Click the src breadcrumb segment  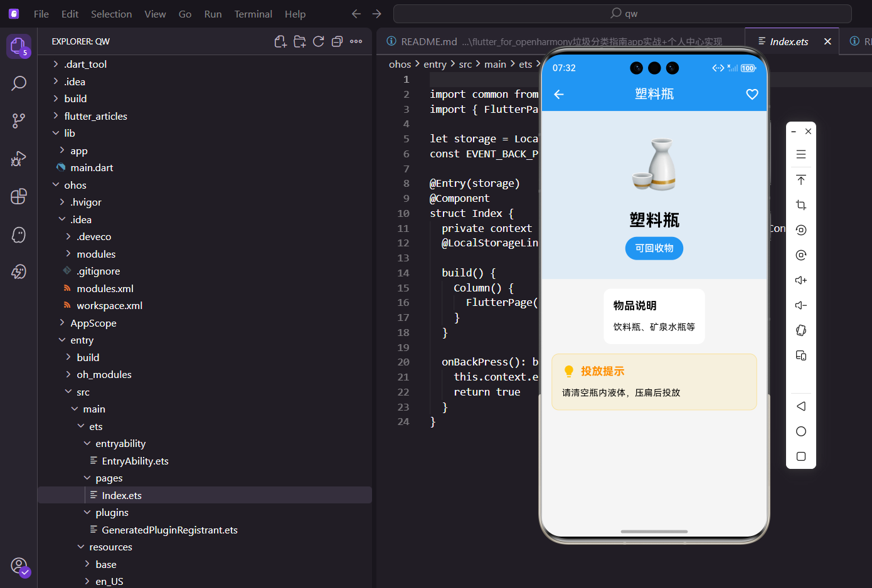[x=465, y=64]
